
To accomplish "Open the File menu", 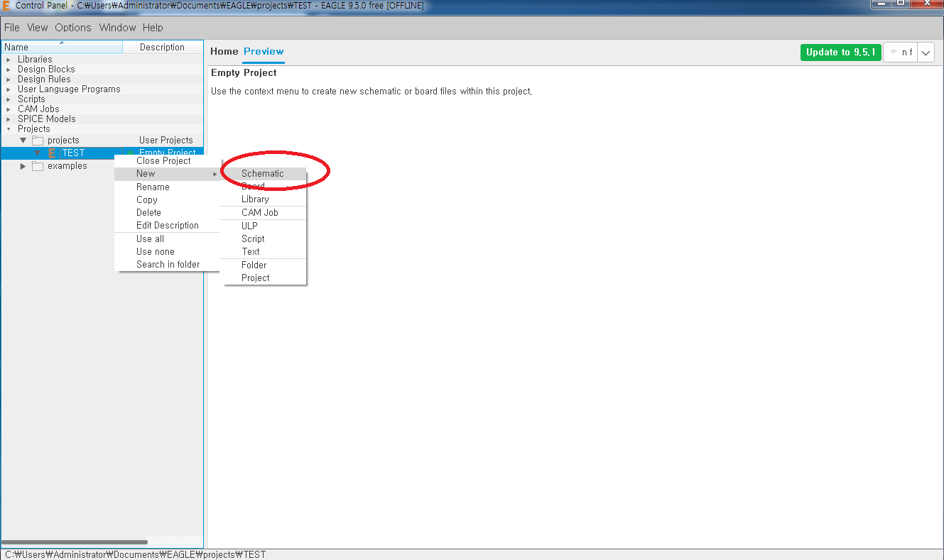I will pos(12,28).
